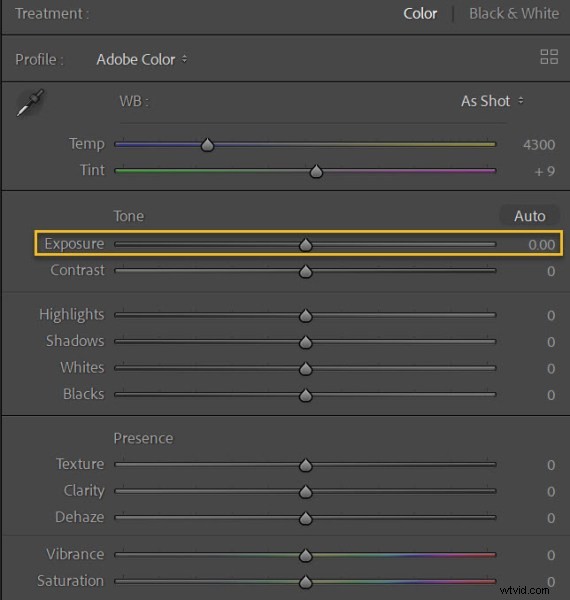
Task: Click the Temp slider handle
Action: (x=207, y=145)
